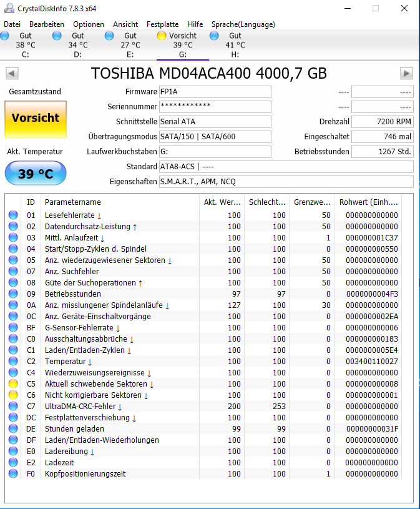
Task: Click status dot for Betriebsstunden attribute row
Action: point(13,294)
